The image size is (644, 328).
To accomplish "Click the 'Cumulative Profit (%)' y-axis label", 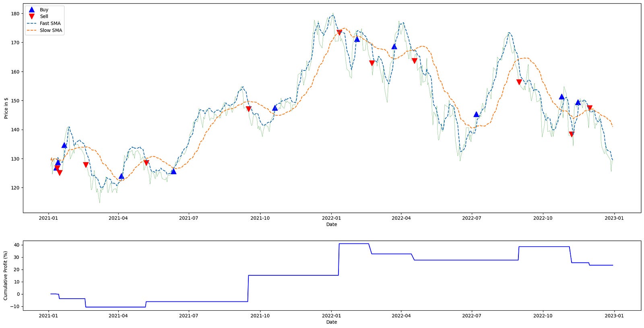I will coord(6,276).
